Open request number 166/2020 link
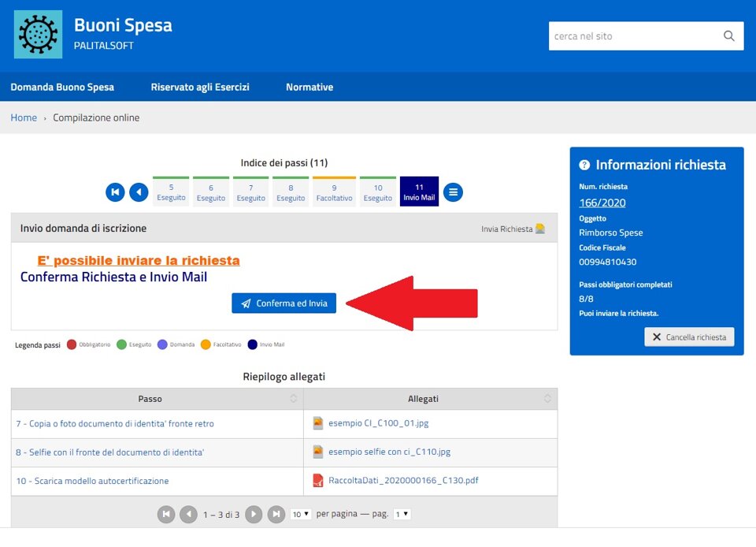Viewport: 756px width, 547px height. coord(602,203)
